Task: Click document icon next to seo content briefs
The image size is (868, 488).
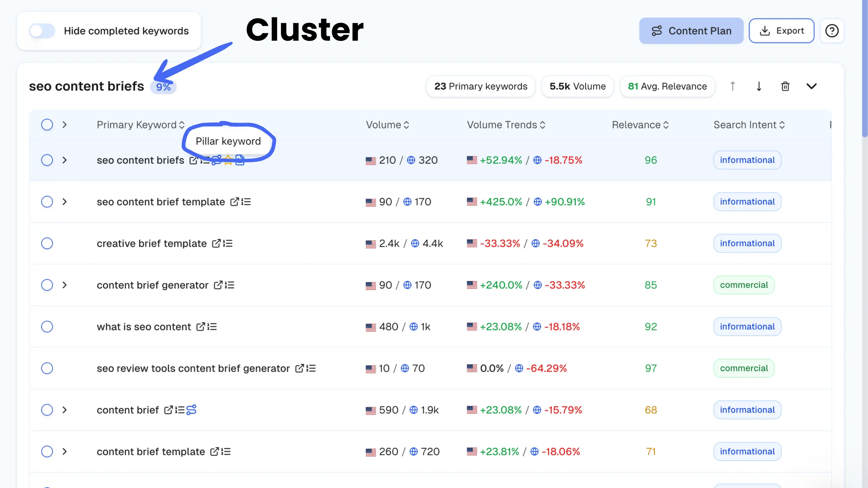Action: point(240,160)
